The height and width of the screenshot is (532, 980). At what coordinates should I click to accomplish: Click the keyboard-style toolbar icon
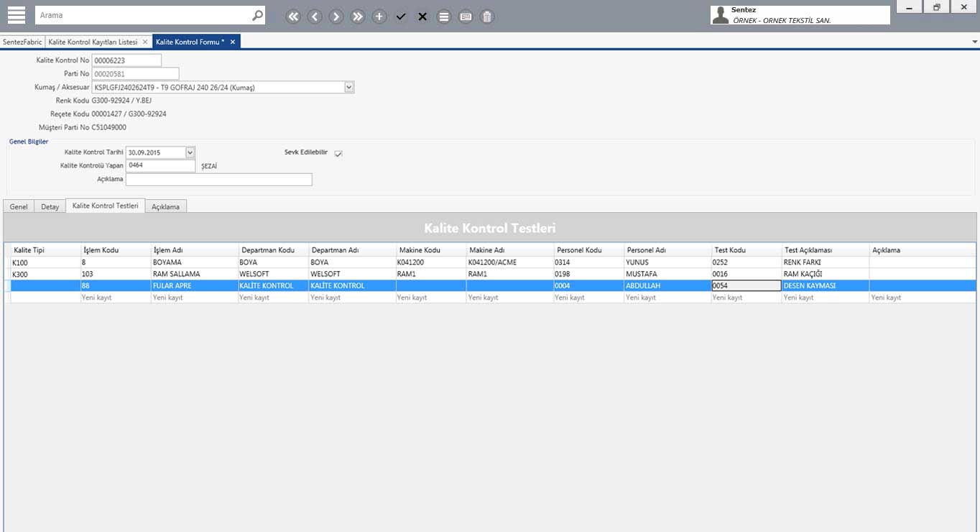466,17
